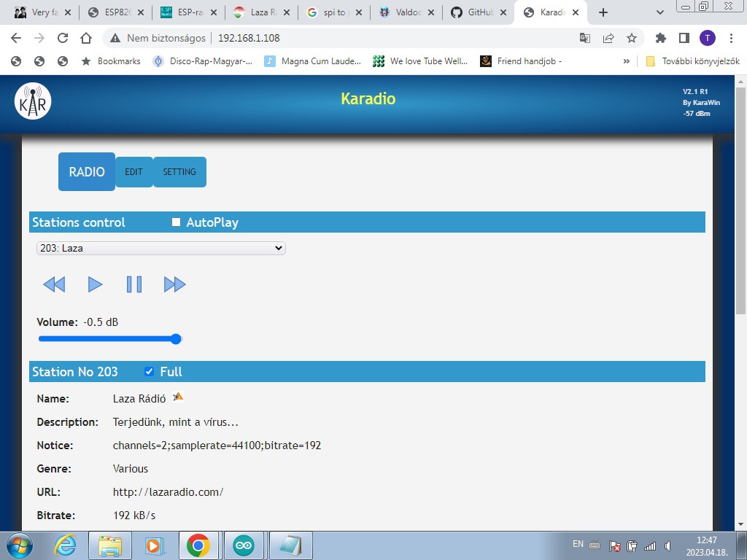Click the not secure warning icon

tap(115, 38)
